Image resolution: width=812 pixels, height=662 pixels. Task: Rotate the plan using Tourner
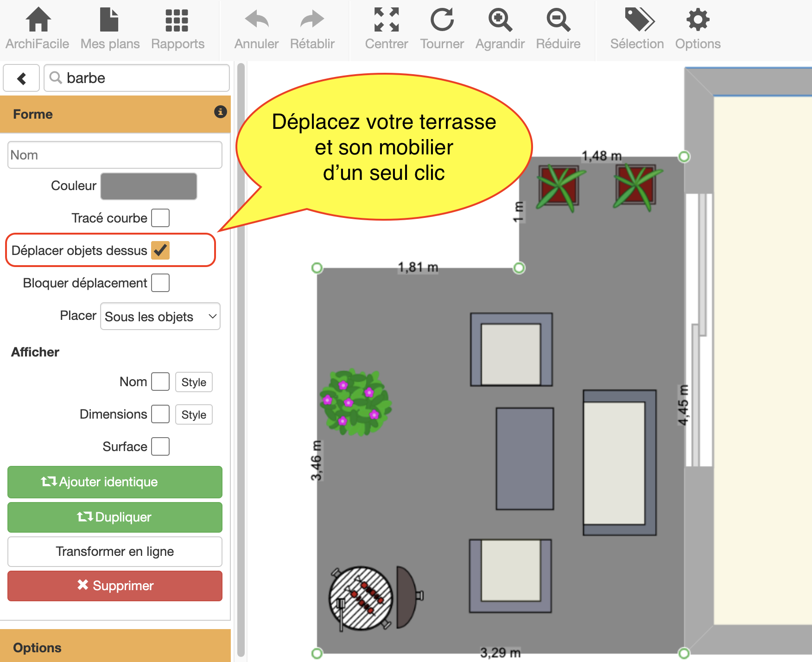[x=442, y=20]
